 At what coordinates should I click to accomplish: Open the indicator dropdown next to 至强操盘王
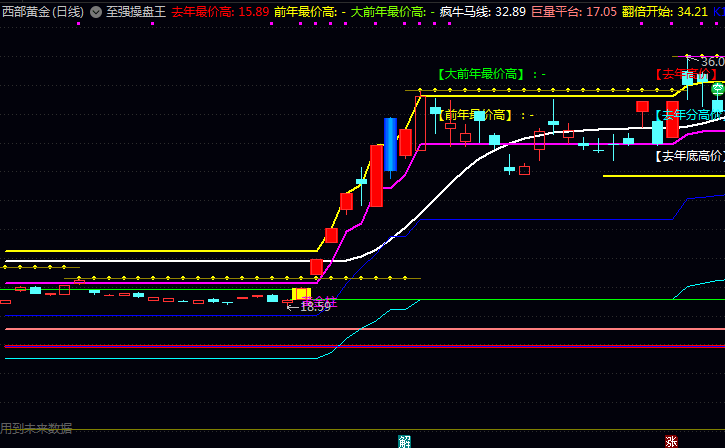[x=96, y=12]
